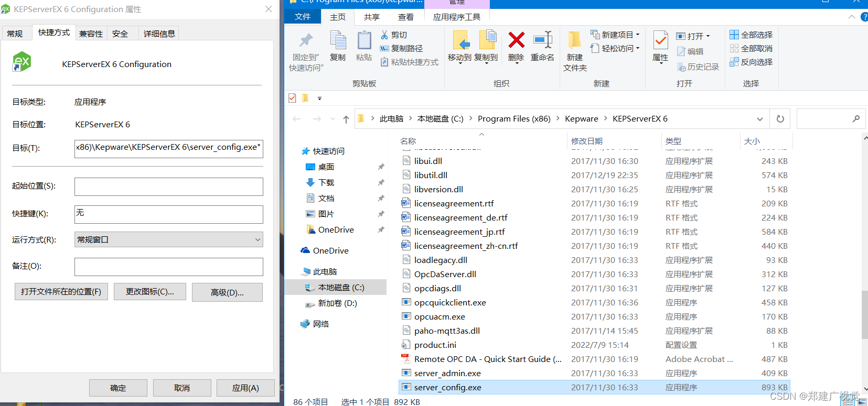Click search magnifier in Explorer

(856, 119)
